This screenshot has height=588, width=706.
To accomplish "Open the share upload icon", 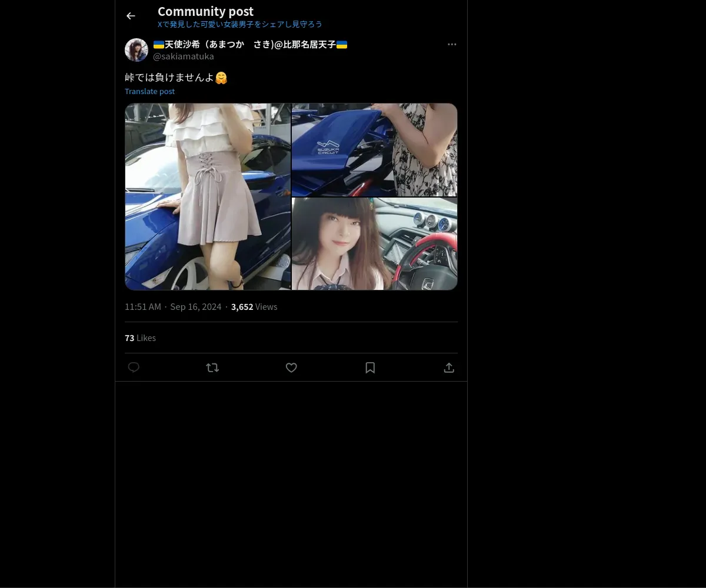I will pos(449,367).
